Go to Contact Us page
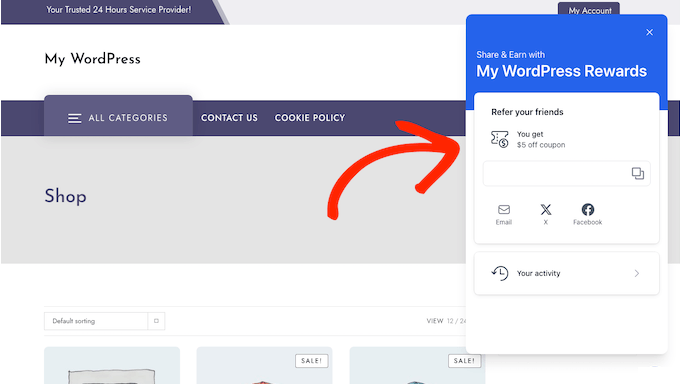The image size is (680, 384). tap(229, 118)
